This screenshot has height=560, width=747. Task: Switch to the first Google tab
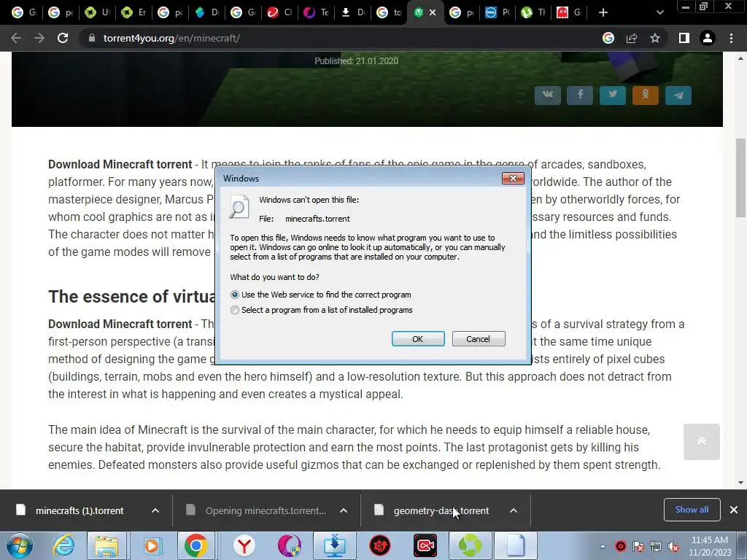(x=24, y=12)
